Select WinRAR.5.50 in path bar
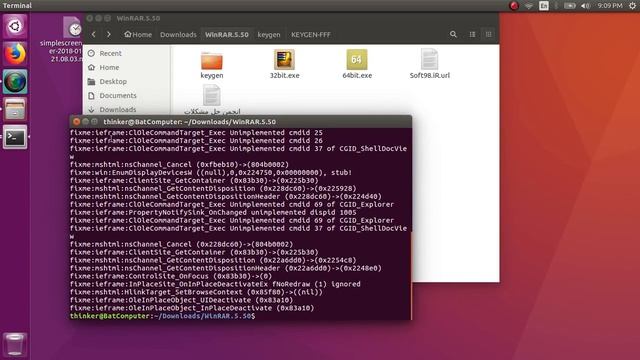The height and width of the screenshot is (360, 640). (x=227, y=35)
